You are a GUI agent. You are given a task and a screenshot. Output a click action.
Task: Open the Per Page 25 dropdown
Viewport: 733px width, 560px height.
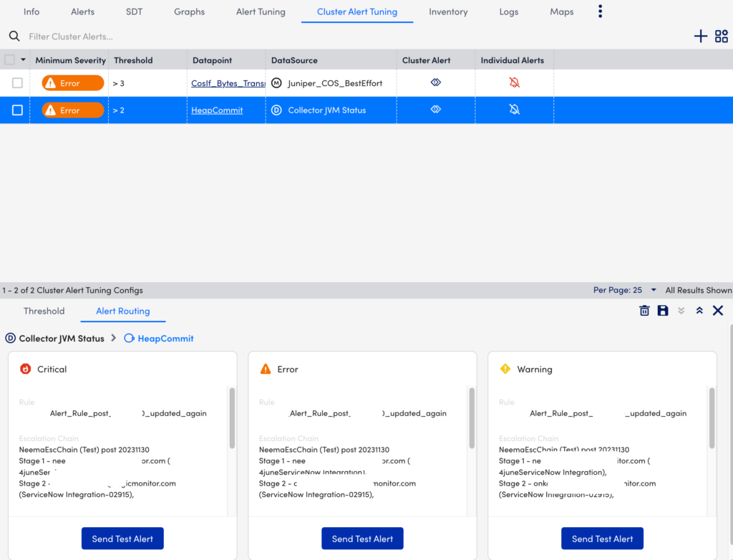(x=623, y=290)
